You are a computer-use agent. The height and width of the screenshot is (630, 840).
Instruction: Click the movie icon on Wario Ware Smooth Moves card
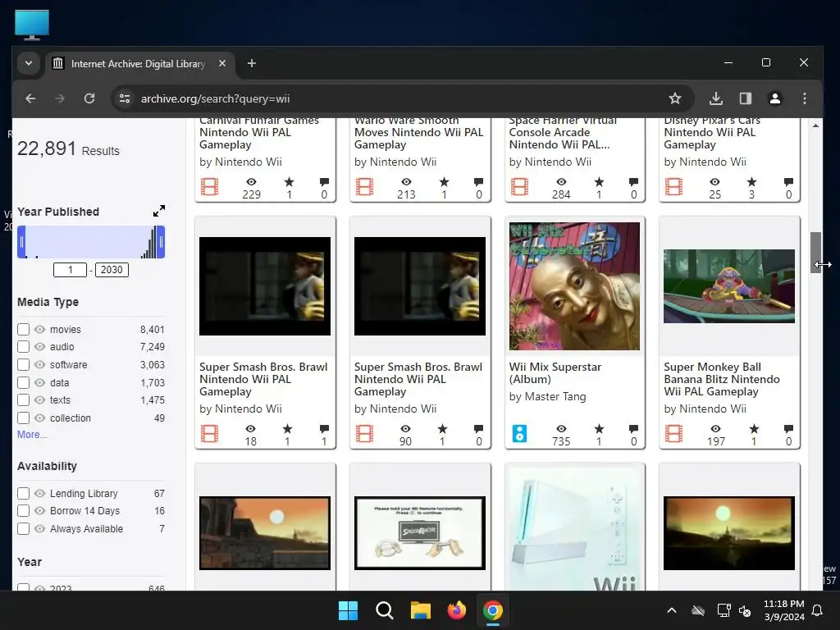click(x=364, y=187)
